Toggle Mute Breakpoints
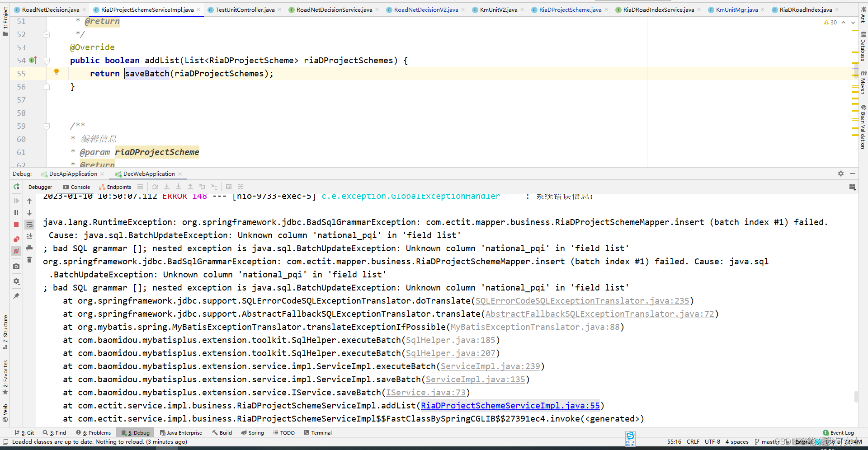 pyautogui.click(x=16, y=251)
